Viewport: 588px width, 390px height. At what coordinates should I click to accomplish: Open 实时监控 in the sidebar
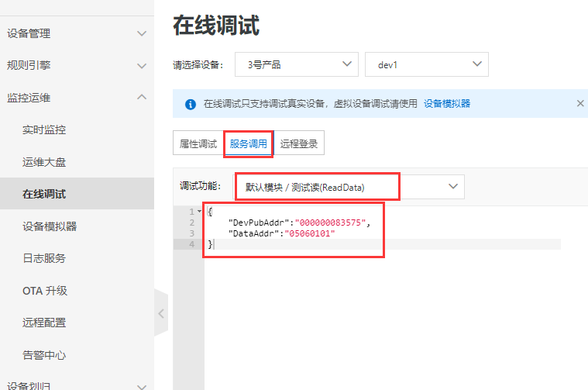44,130
